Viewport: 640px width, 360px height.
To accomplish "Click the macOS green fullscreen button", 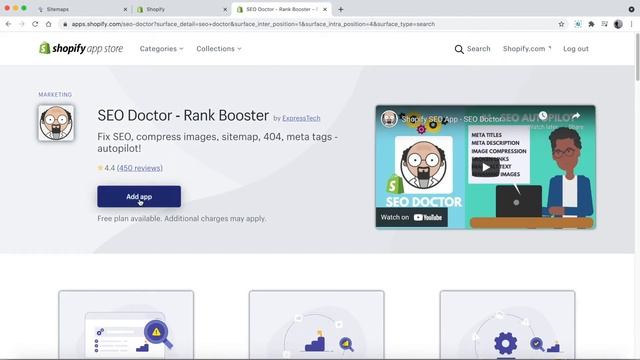I will point(24,8).
